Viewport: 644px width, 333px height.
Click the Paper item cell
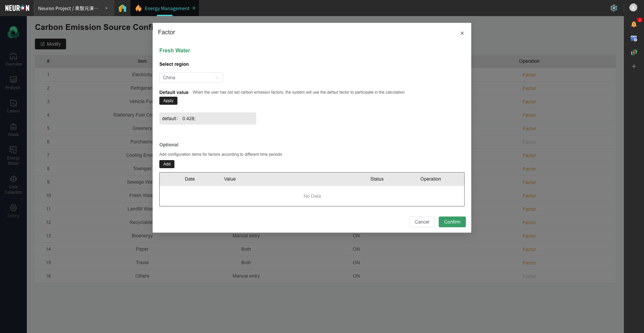point(142,249)
